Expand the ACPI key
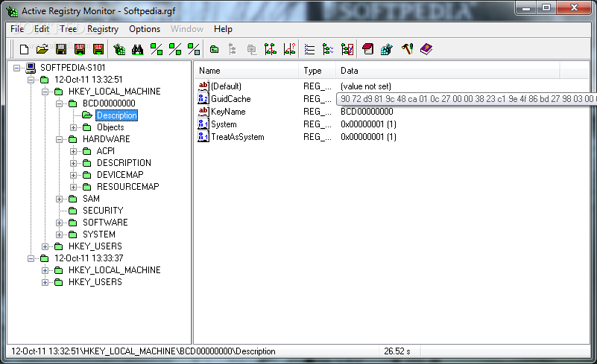Screen dimensions: 597x364 click(x=73, y=151)
